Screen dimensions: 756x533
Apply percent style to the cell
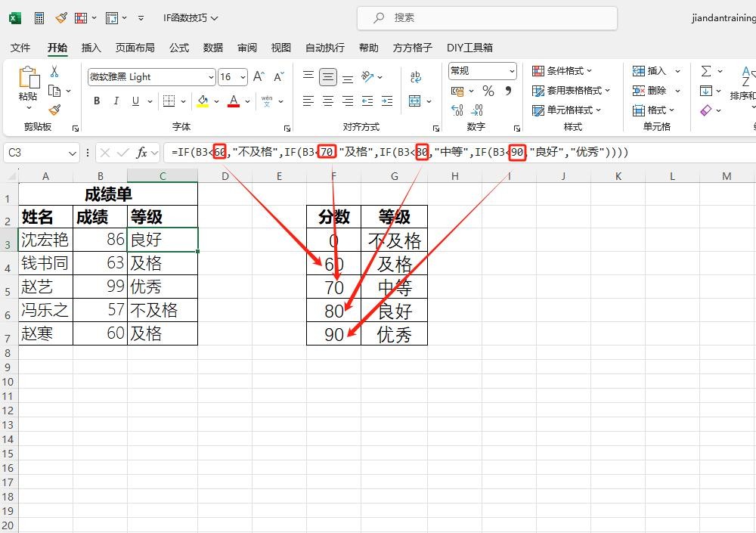pos(488,91)
